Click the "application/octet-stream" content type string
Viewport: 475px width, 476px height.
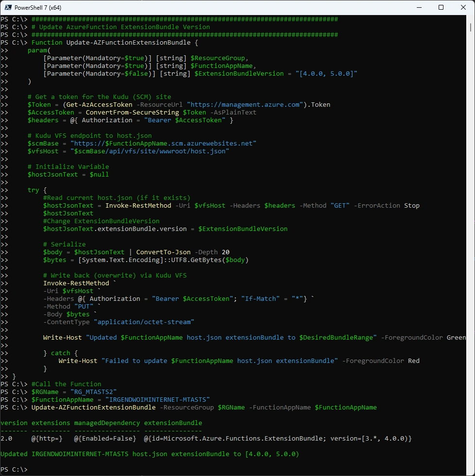144,322
